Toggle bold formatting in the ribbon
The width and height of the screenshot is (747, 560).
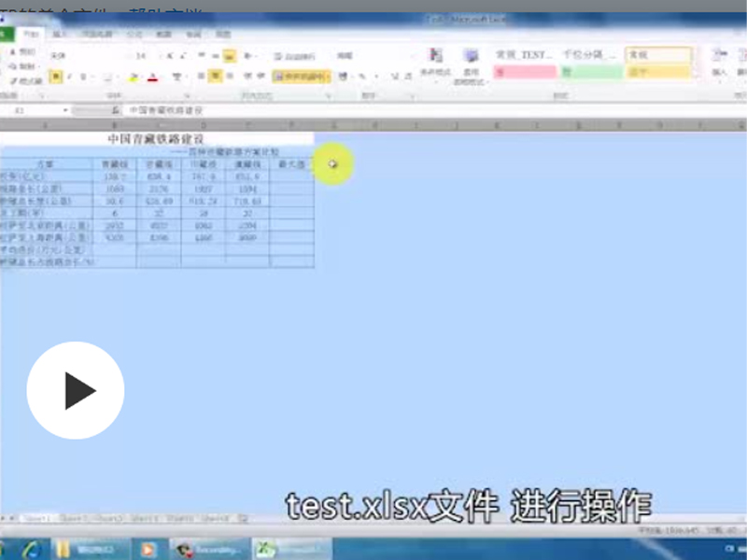55,77
